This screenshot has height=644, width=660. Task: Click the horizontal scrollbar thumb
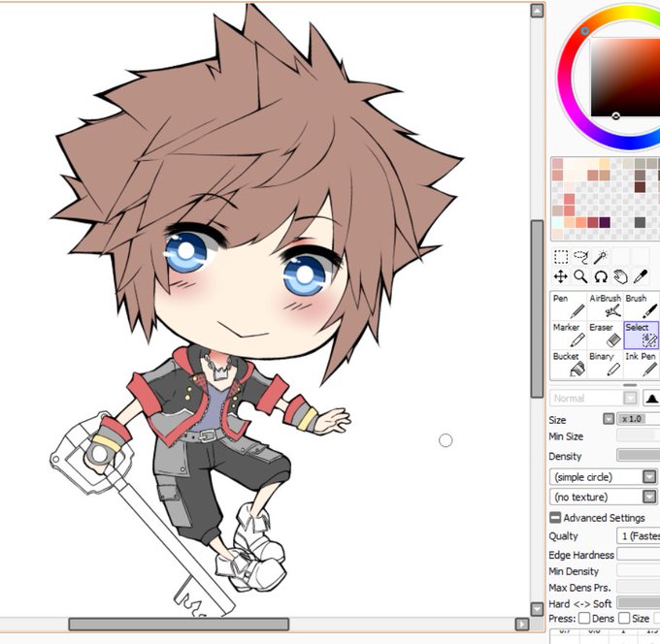click(x=179, y=625)
